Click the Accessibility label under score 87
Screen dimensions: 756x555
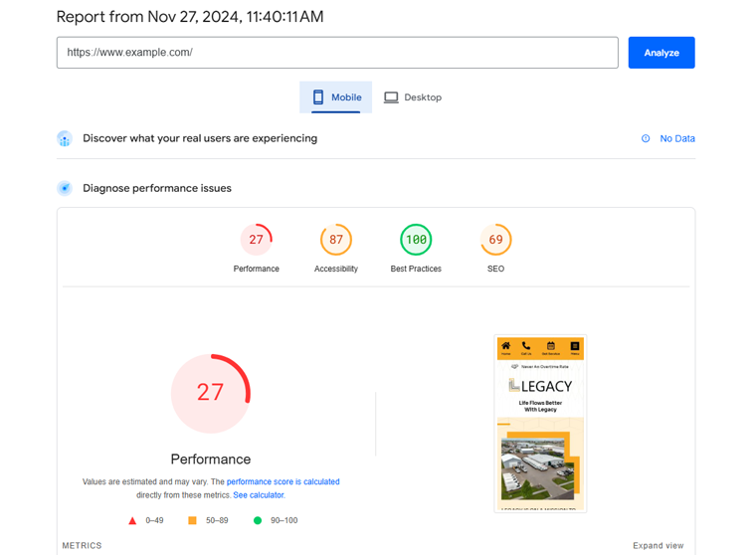pos(336,269)
